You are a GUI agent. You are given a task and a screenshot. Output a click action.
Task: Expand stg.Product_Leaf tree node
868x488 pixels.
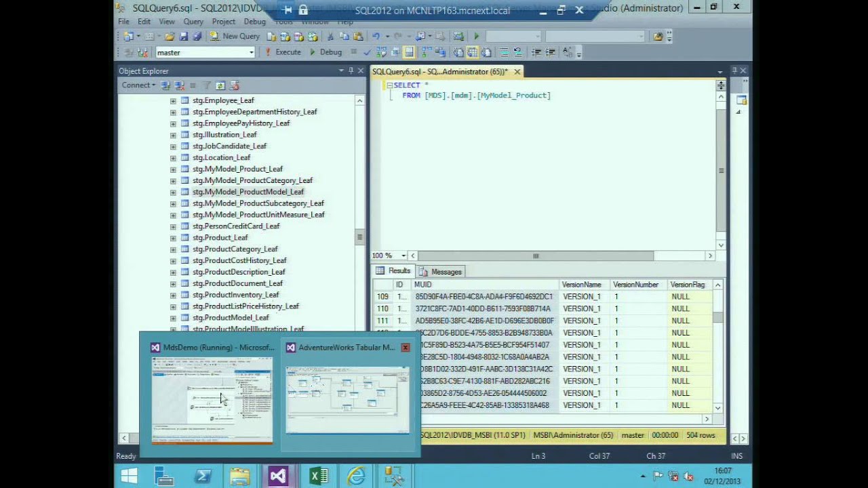(173, 238)
